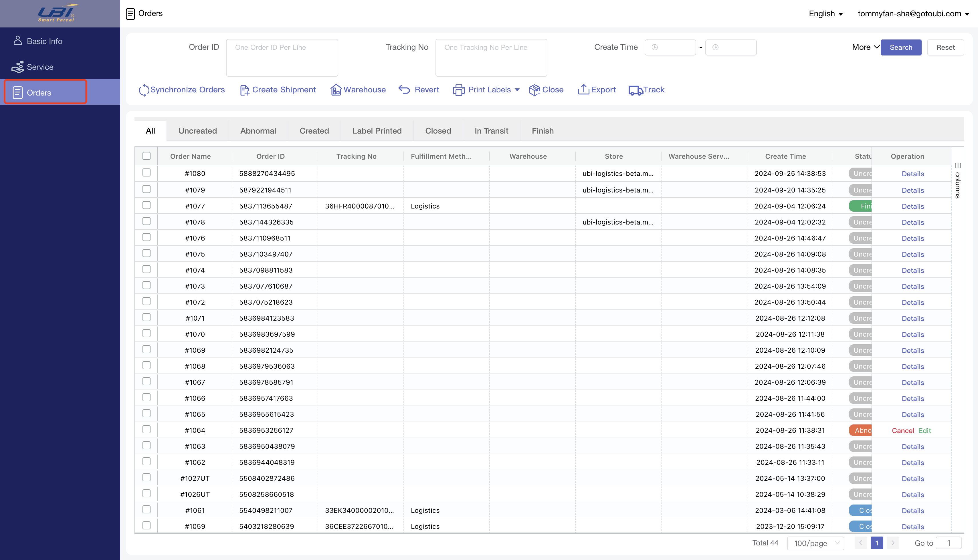978x560 pixels.
Task: Open Details for order #1077
Action: pos(913,206)
